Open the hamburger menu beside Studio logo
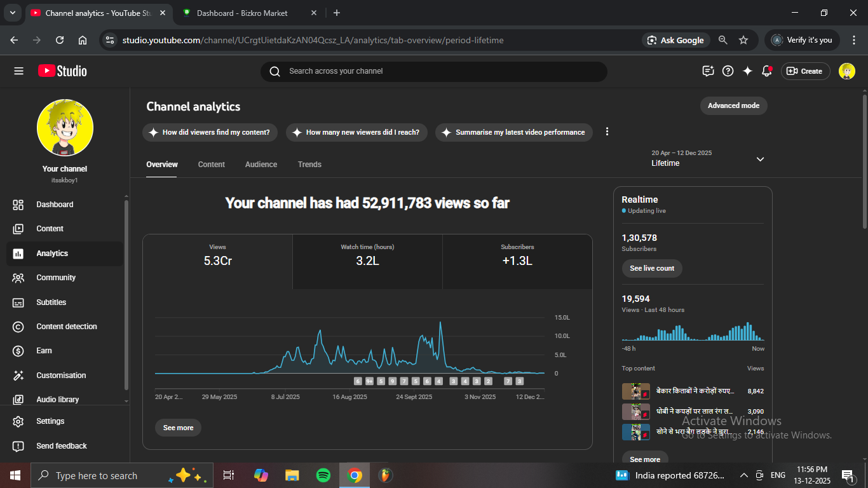Image resolution: width=868 pixels, height=488 pixels. [18, 71]
